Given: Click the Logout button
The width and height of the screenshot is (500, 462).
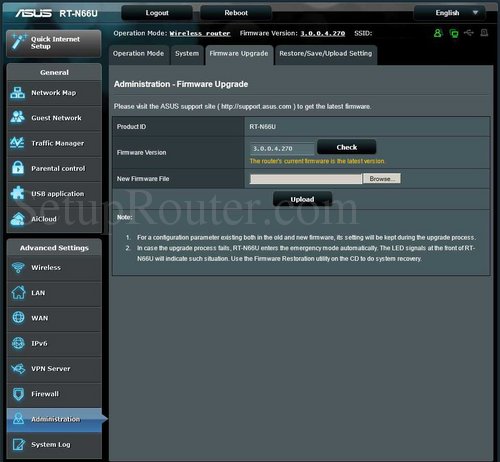Looking at the screenshot, I should pyautogui.click(x=157, y=13).
